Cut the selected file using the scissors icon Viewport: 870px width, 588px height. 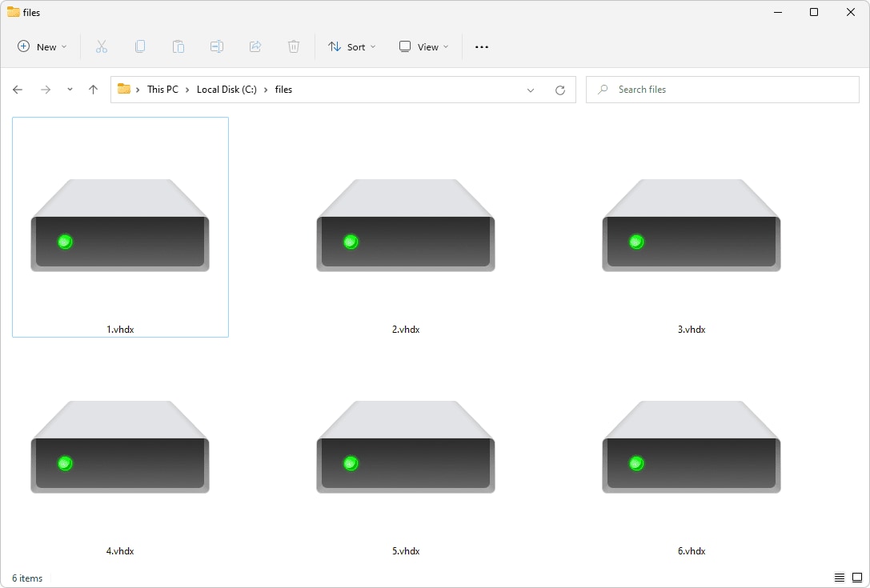pyautogui.click(x=102, y=46)
